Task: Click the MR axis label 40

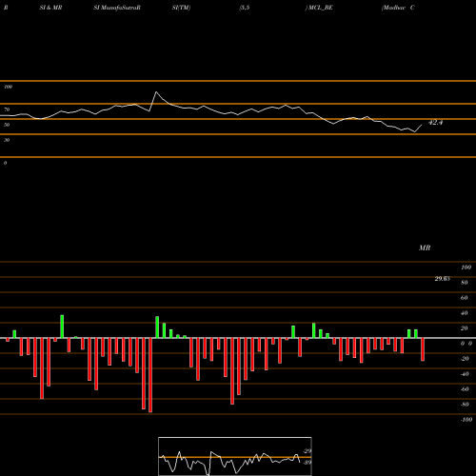Action: click(x=465, y=313)
